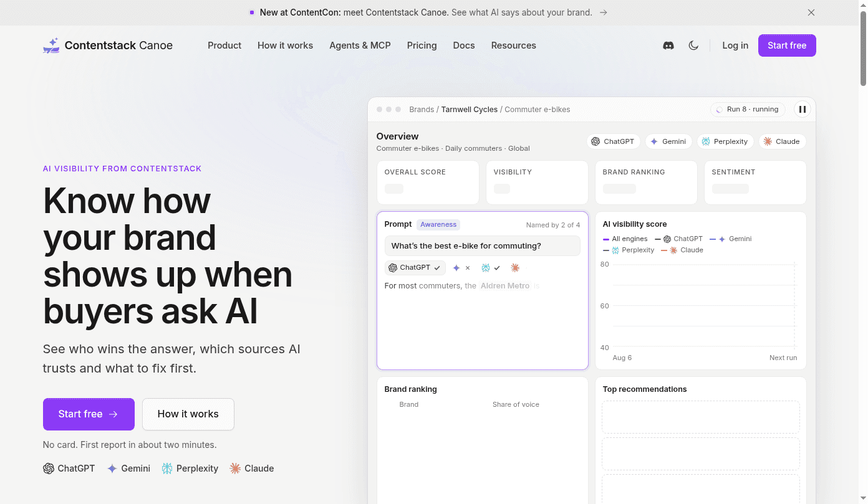The height and width of the screenshot is (504, 868).
Task: Click the e-bike commuting prompt field
Action: point(482,246)
